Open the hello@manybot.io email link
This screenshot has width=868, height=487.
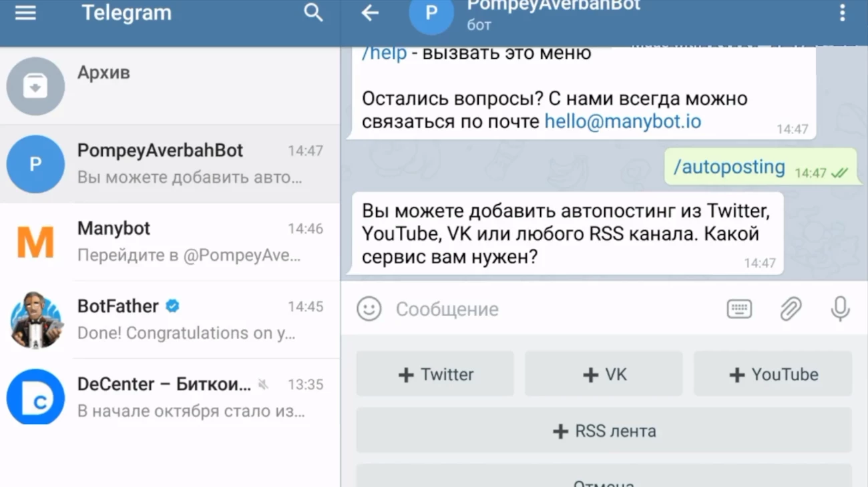coord(623,121)
